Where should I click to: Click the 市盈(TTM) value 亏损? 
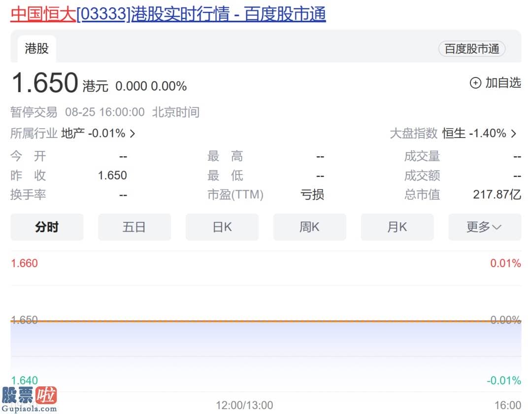coord(312,195)
